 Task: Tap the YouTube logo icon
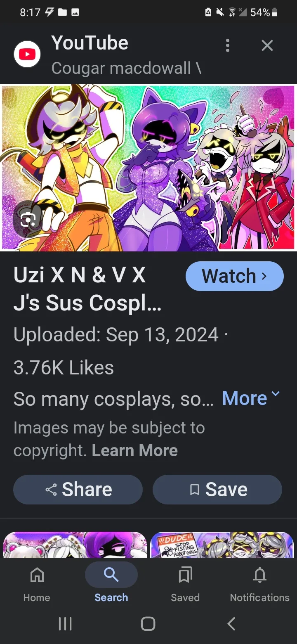27,54
